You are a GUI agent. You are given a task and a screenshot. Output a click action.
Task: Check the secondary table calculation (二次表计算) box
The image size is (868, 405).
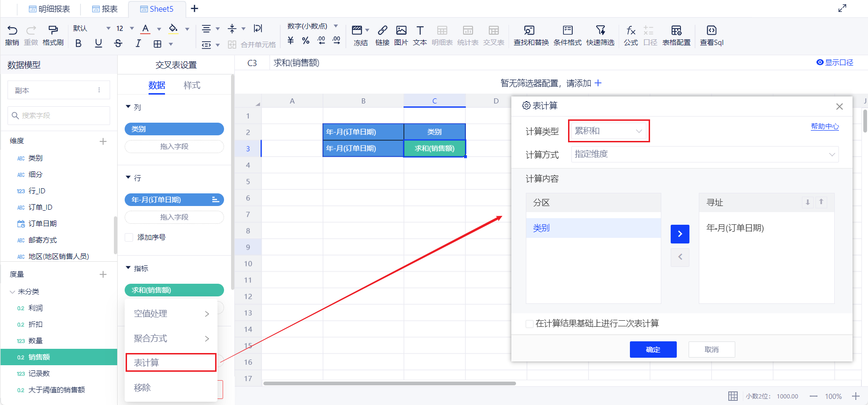coord(530,324)
